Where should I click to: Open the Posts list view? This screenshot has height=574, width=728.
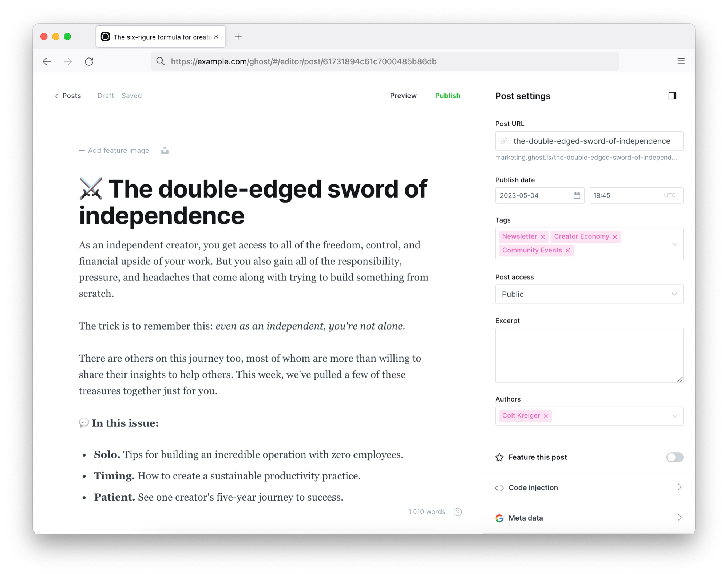[x=67, y=96]
